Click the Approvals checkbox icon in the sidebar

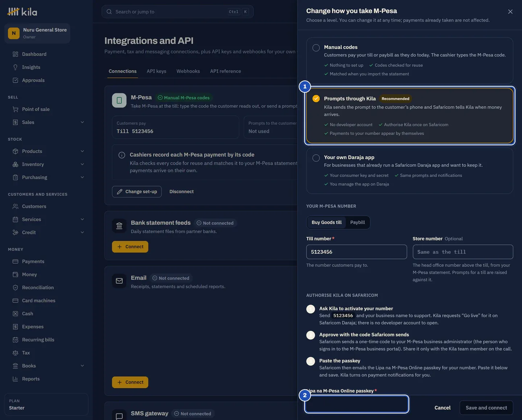[x=15, y=80]
